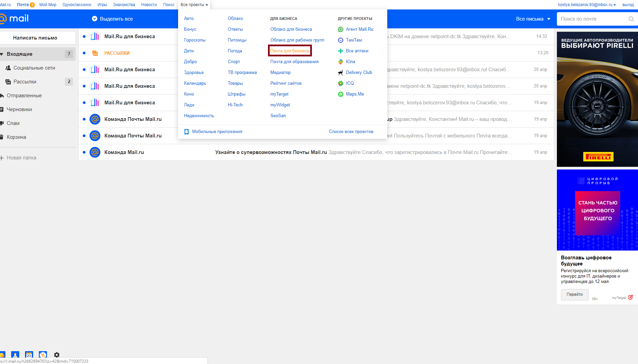The image size is (638, 364).
Task: Click the Команда Mail.ru sender avatar
Action: point(95,152)
